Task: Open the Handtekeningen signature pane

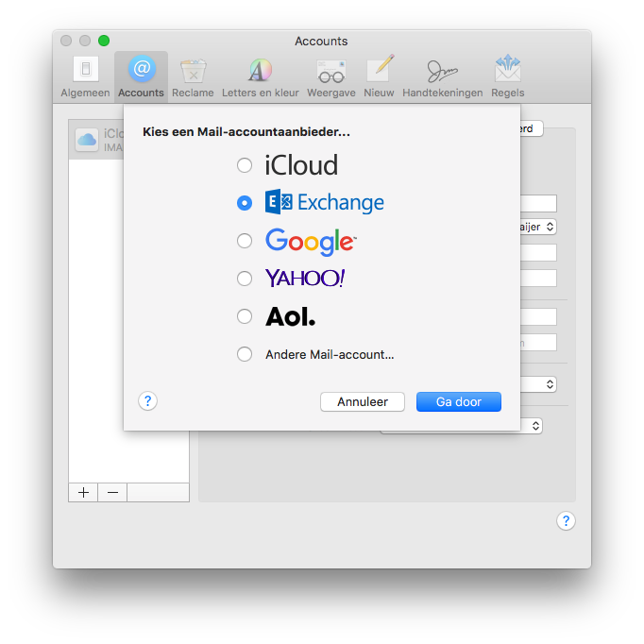Action: click(x=442, y=76)
